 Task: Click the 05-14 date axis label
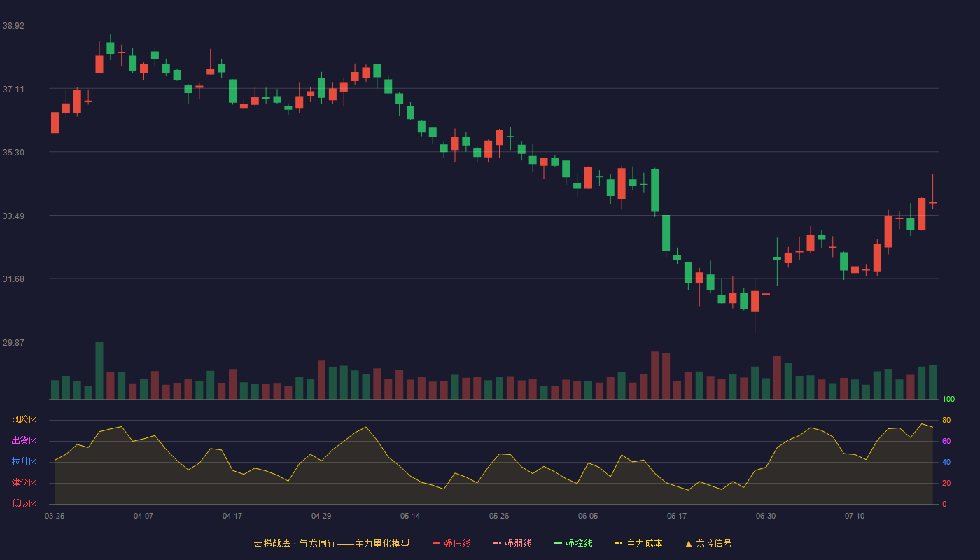(410, 516)
